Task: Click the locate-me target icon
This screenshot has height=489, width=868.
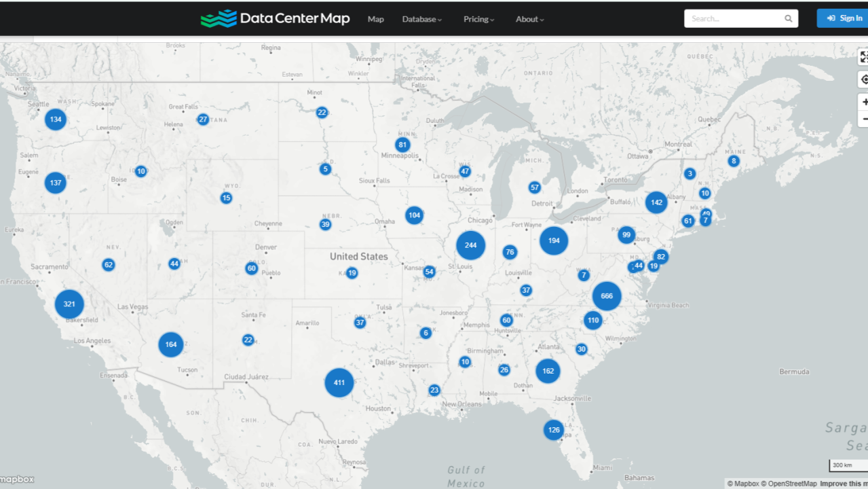Action: pyautogui.click(x=863, y=79)
